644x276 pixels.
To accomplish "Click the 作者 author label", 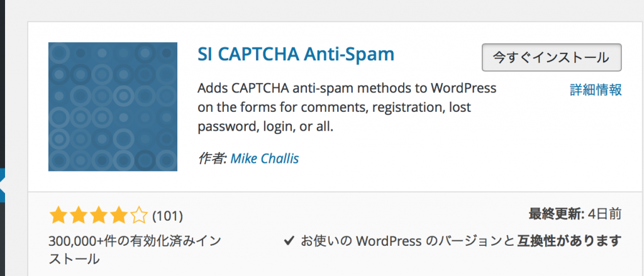I will (211, 158).
